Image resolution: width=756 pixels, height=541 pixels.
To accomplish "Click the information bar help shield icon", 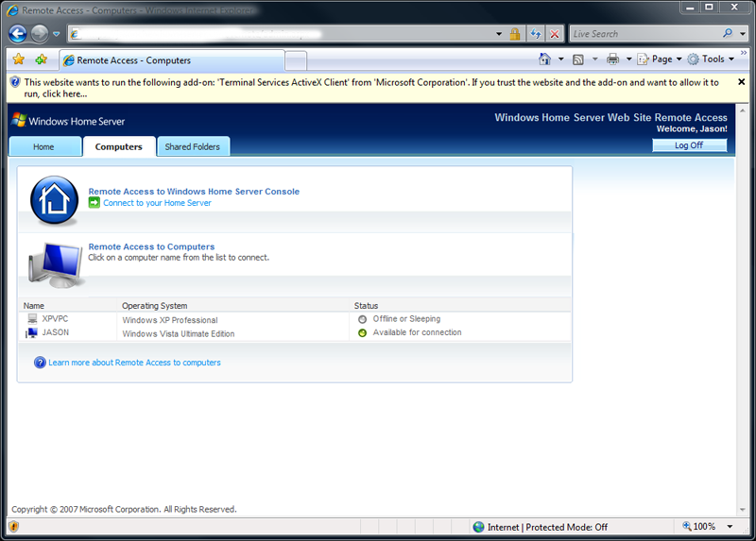I will tap(15, 82).
